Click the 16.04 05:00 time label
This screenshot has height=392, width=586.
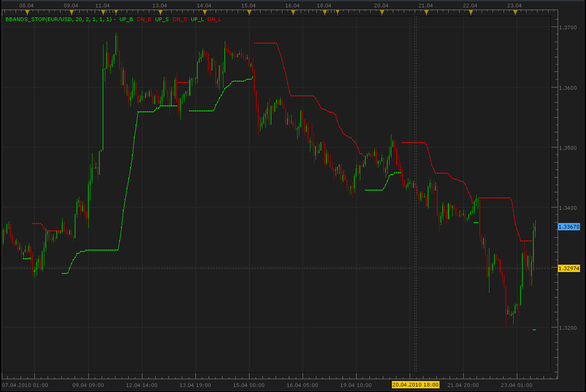(302, 385)
